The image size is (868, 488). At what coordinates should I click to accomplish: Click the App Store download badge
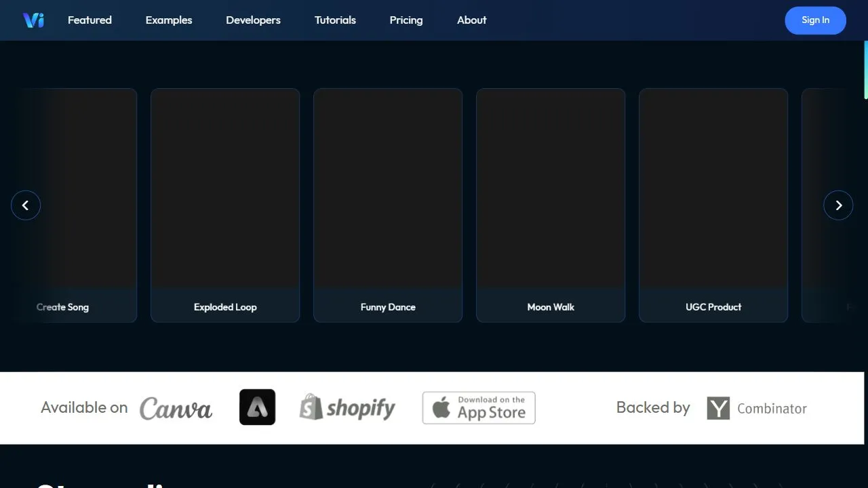479,408
